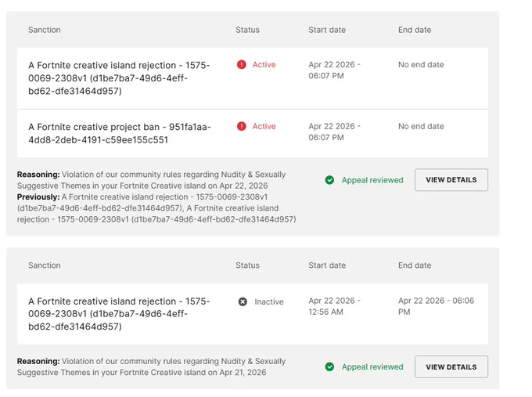Click green checkmark in second Appeal reviewed
The image size is (532, 397).
[329, 366]
